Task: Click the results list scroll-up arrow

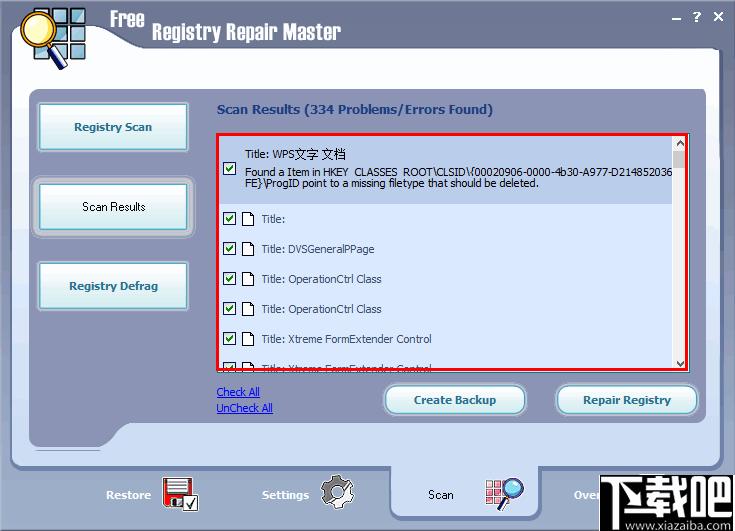Action: 680,143
